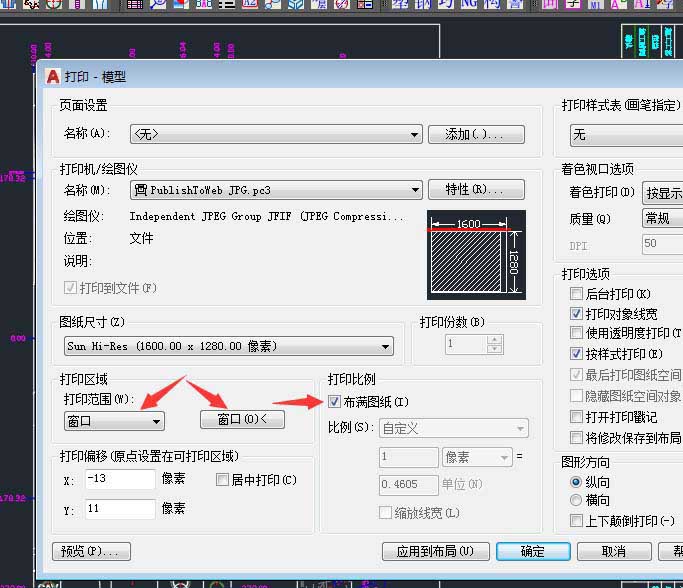Click the plotter description text Independent JPEG Group JFIF
Viewport: 683px width, 588px height.
tap(267, 216)
